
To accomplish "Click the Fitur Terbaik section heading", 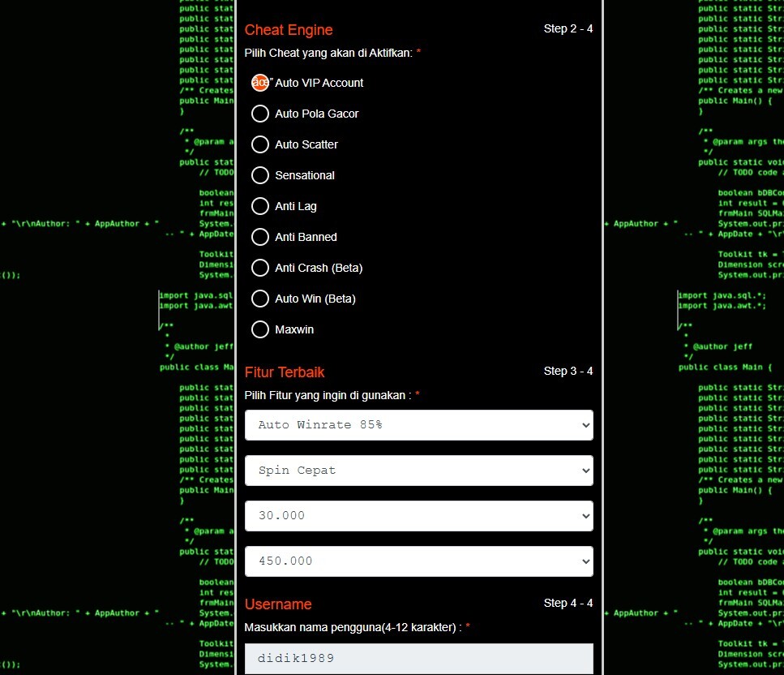I will [x=285, y=372].
